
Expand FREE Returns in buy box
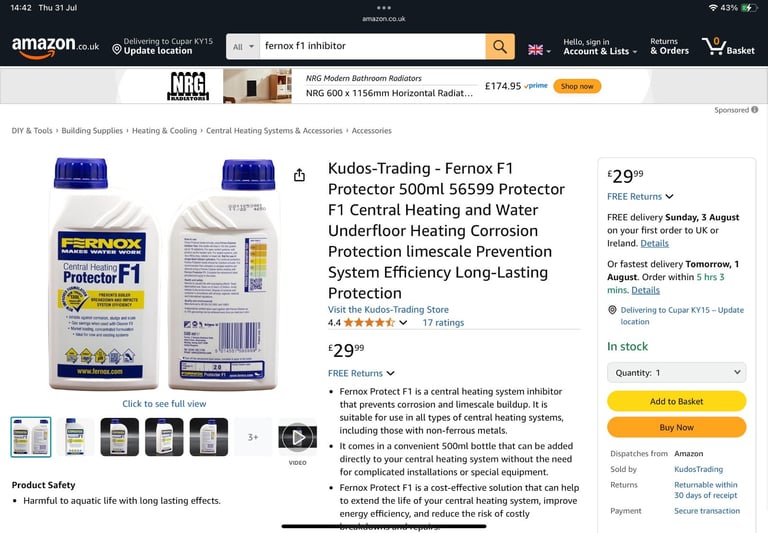(640, 196)
